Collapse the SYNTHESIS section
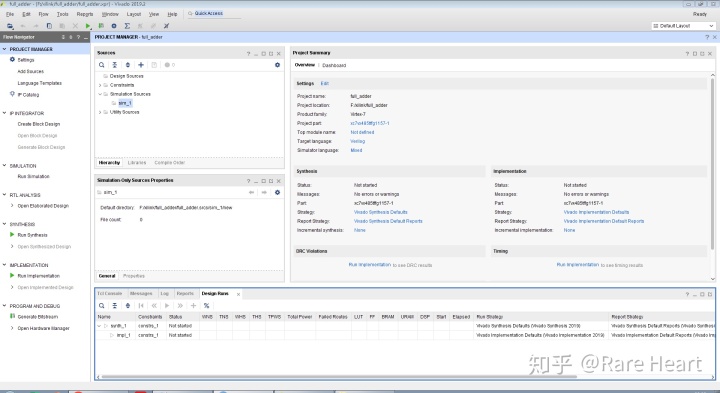The width and height of the screenshot is (720, 393). click(x=5, y=224)
